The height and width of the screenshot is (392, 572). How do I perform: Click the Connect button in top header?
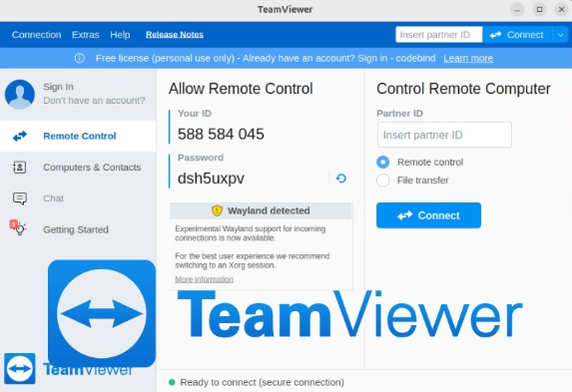517,35
